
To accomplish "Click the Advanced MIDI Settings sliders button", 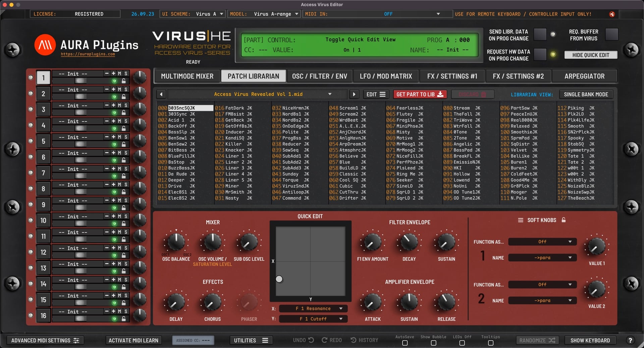I will tap(45, 340).
